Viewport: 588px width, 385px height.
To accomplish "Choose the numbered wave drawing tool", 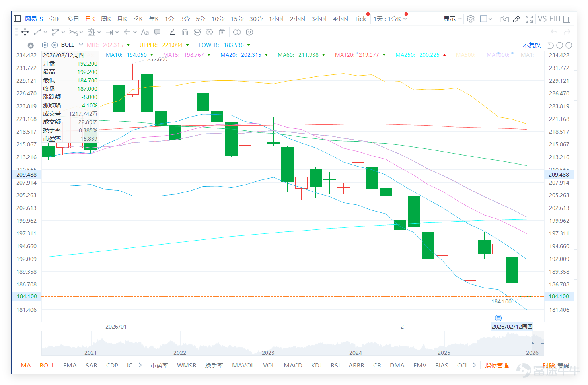I will [x=74, y=32].
